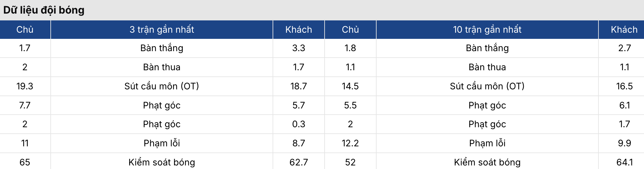Select the "10 trận gần nhất" column header
This screenshot has height=169, width=644.
pyautogui.click(x=487, y=29)
